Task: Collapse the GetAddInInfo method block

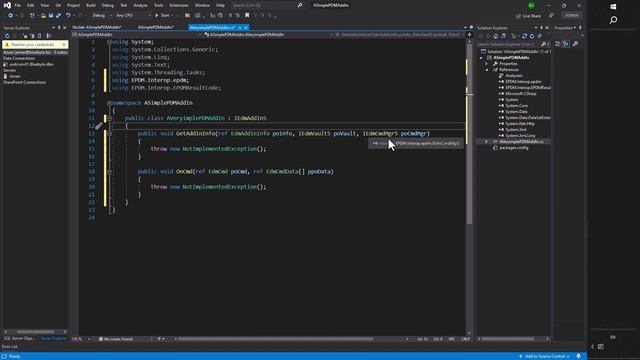Action: pos(109,133)
